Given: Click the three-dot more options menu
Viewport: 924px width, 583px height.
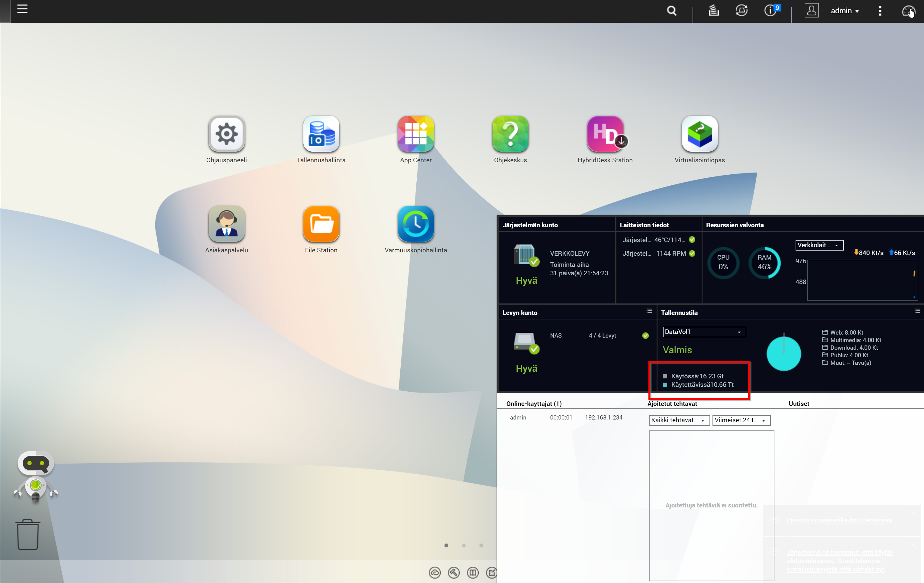Looking at the screenshot, I should click(x=880, y=11).
